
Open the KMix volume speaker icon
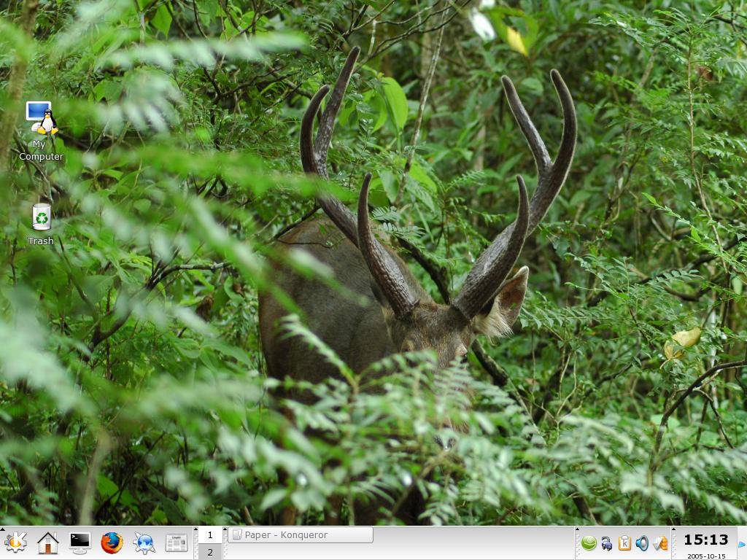pyautogui.click(x=642, y=542)
